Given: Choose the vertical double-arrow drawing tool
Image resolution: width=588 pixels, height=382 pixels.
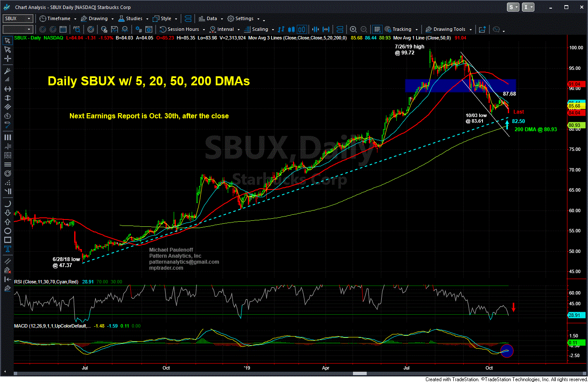Looking at the screenshot, I should [7, 99].
